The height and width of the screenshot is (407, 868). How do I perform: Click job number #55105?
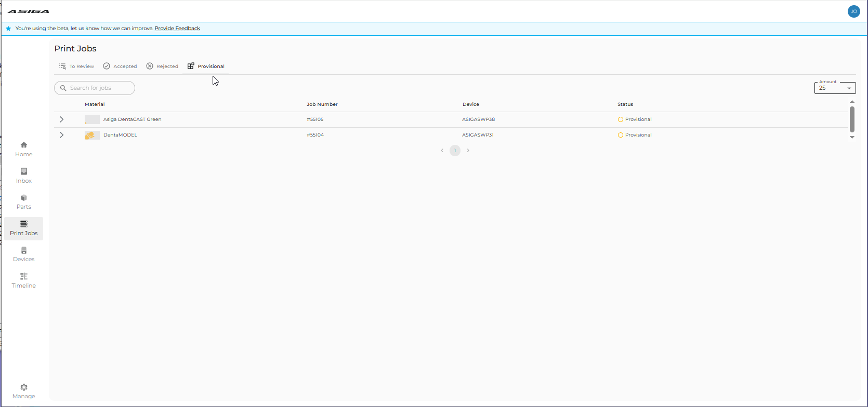(x=315, y=119)
